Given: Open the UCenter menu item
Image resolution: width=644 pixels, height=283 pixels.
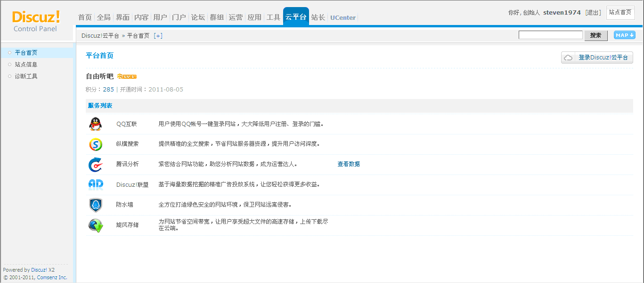Looking at the screenshot, I should point(343,17).
